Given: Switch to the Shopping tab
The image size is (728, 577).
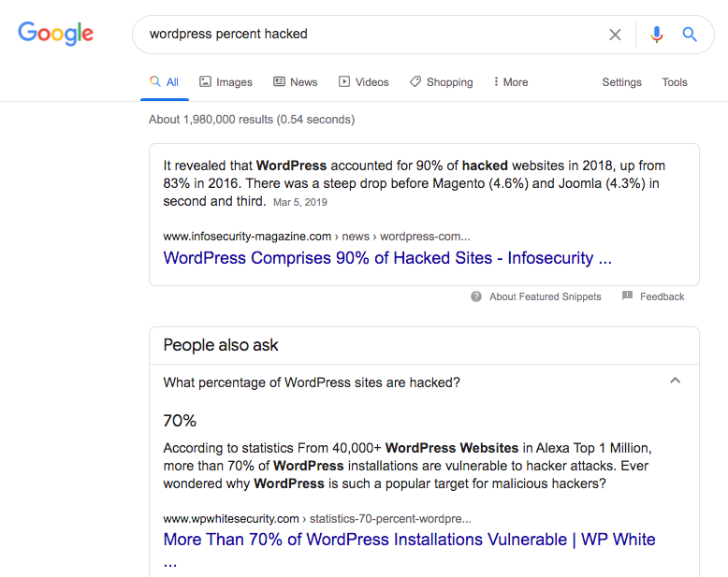Looking at the screenshot, I should click(x=441, y=82).
